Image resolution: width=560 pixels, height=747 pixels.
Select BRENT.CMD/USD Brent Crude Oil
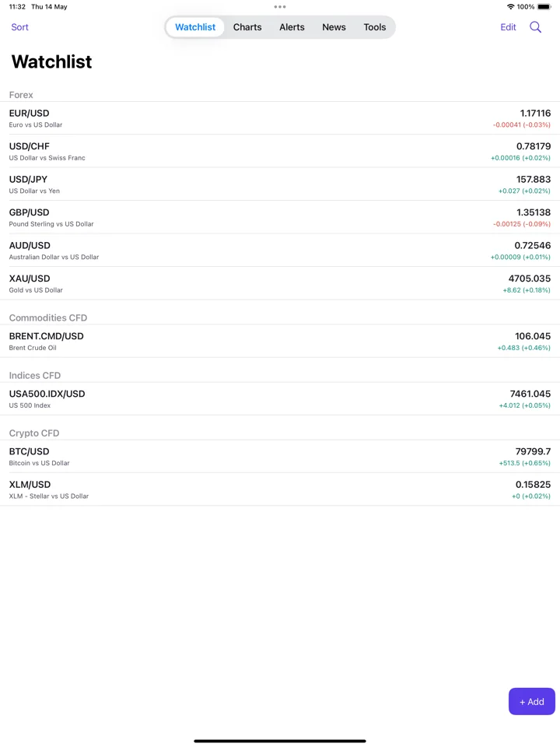click(280, 341)
